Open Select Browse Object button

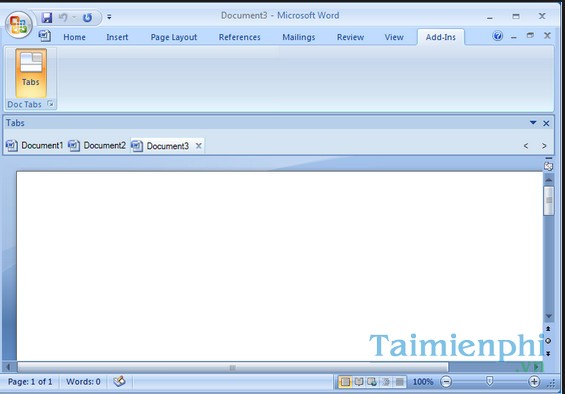click(x=548, y=341)
